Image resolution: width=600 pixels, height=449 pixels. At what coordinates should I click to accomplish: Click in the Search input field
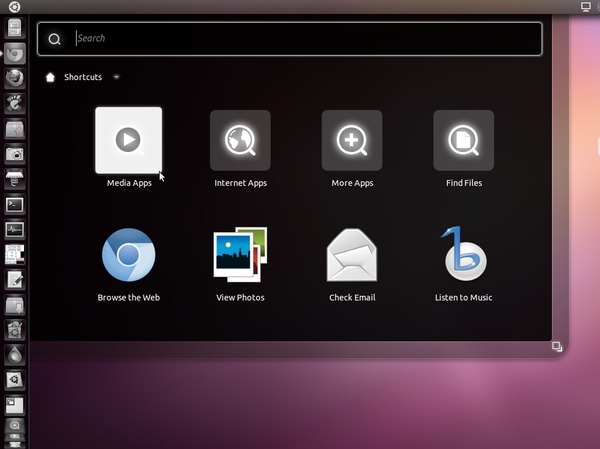[x=300, y=39]
